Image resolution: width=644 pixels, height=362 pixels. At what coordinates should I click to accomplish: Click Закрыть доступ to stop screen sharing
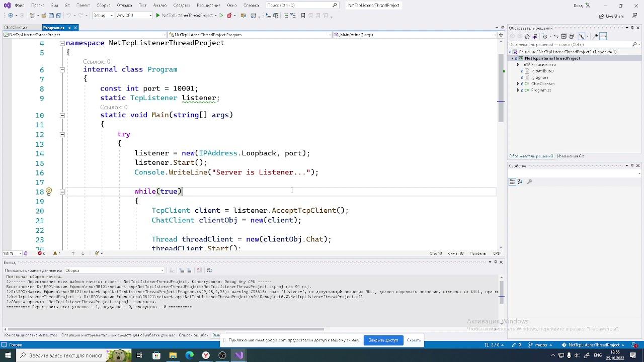383,340
